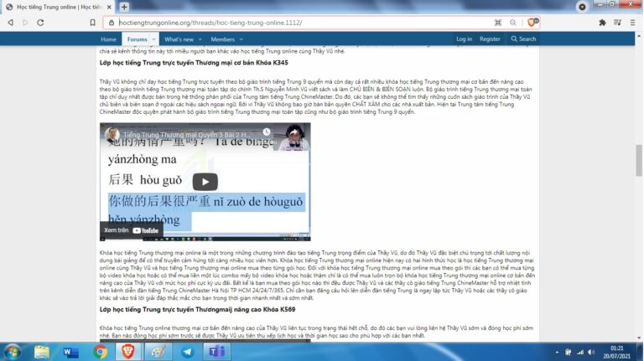Click the Register link
The image size is (644, 361).
tap(490, 39)
